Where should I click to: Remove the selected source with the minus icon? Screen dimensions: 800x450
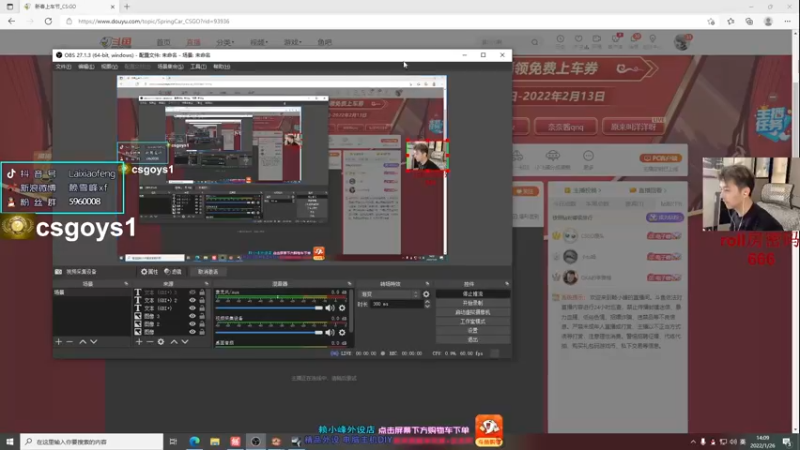click(x=149, y=342)
